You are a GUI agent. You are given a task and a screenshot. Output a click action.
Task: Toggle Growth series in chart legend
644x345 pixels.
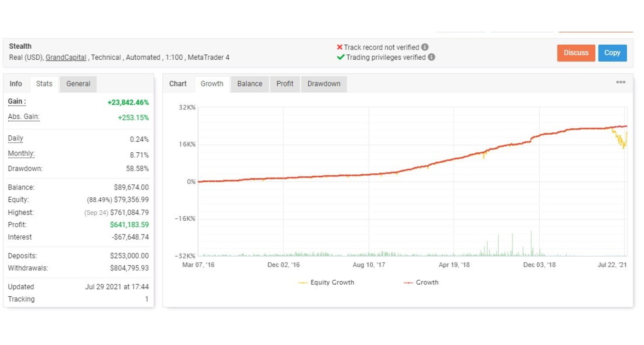pos(421,282)
